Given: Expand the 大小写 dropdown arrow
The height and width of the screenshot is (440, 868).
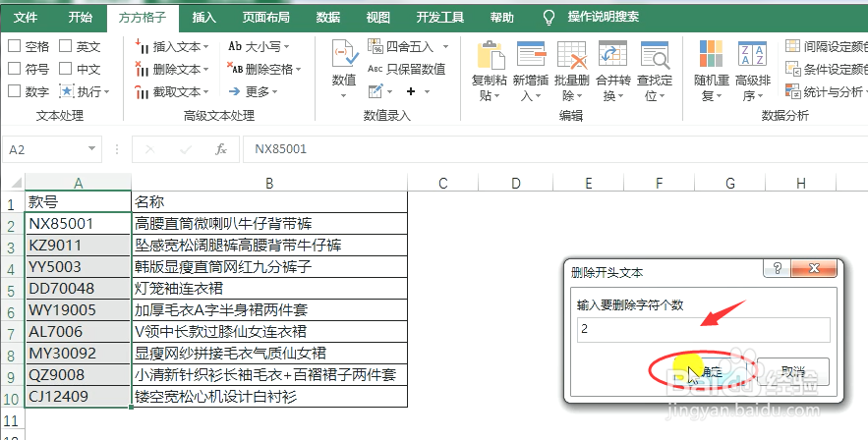Looking at the screenshot, I should [x=287, y=47].
